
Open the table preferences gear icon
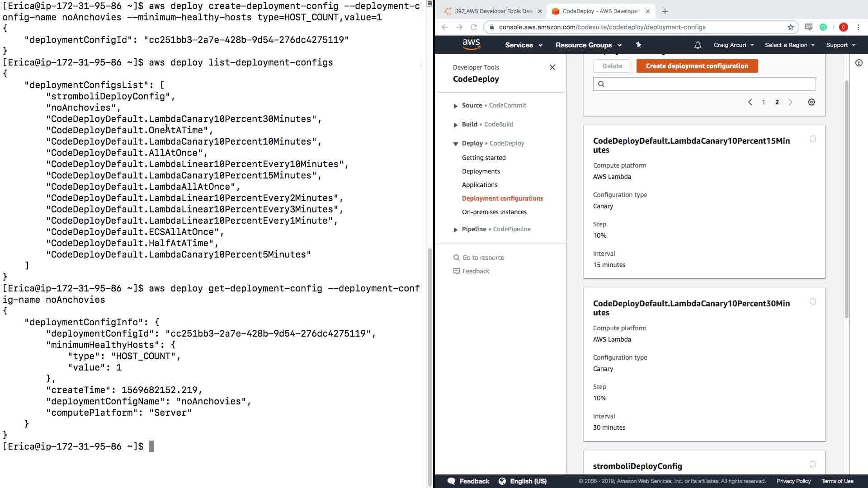[x=811, y=102]
